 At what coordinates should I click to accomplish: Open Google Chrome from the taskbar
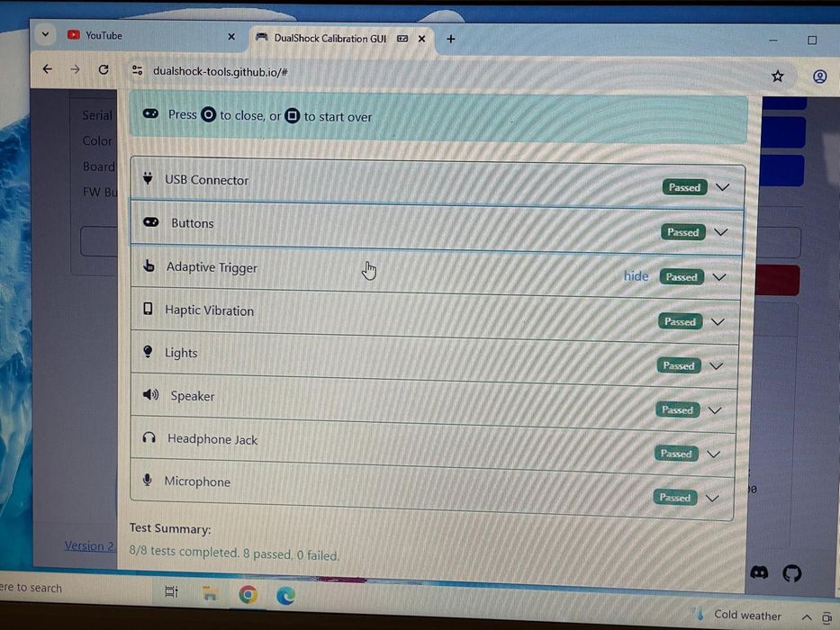tap(248, 594)
